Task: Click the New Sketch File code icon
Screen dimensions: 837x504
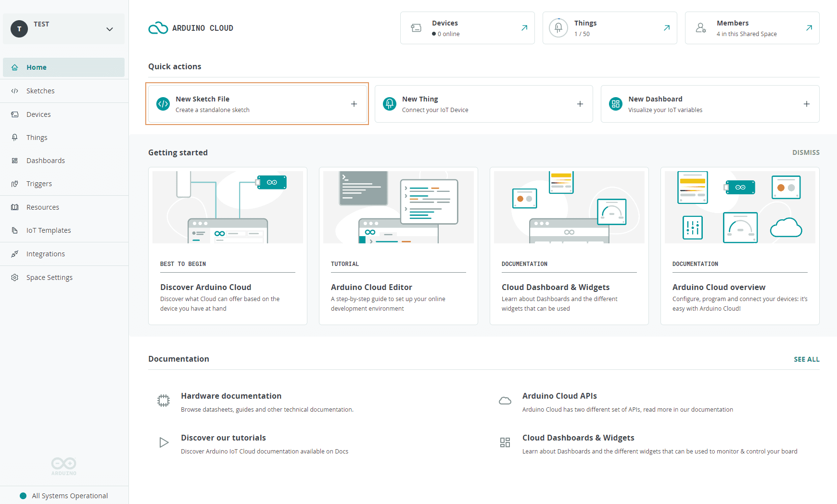Action: click(x=163, y=104)
